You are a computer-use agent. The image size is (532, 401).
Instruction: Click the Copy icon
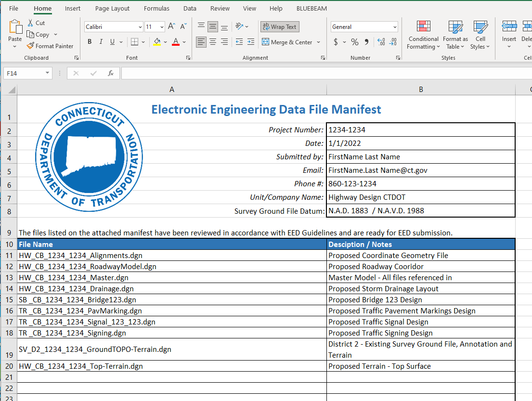click(30, 35)
